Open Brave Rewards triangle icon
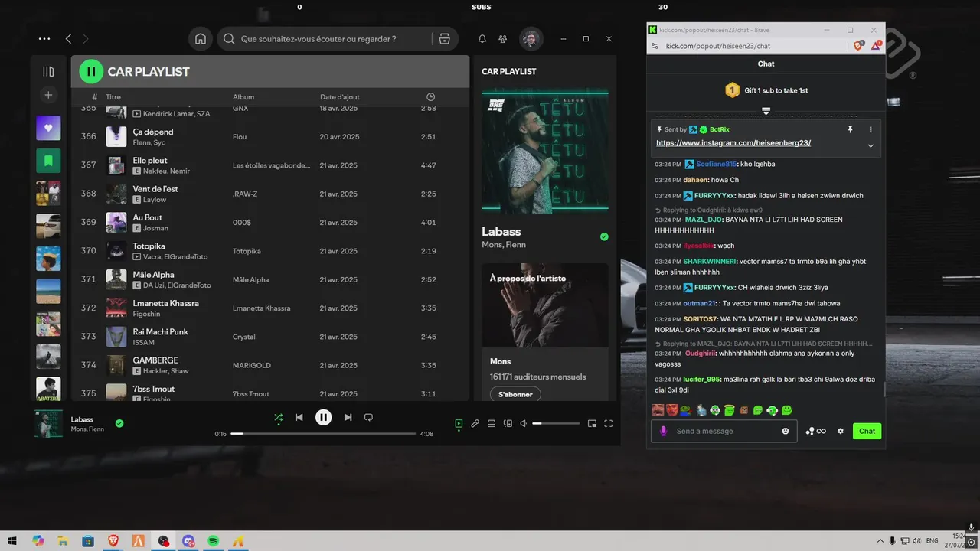The width and height of the screenshot is (980, 551). 876,46
